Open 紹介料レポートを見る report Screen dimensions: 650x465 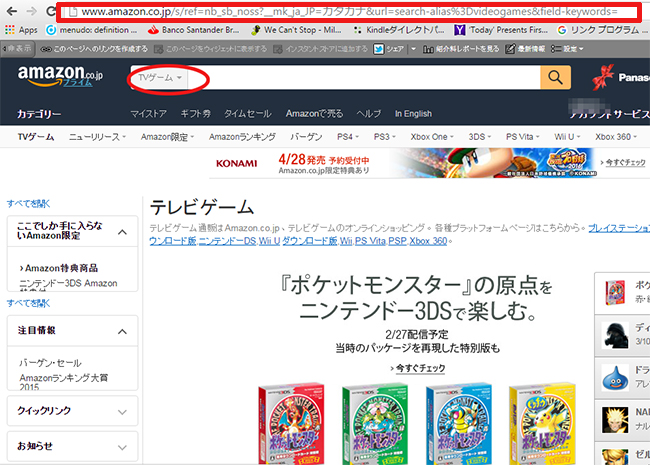click(x=461, y=49)
